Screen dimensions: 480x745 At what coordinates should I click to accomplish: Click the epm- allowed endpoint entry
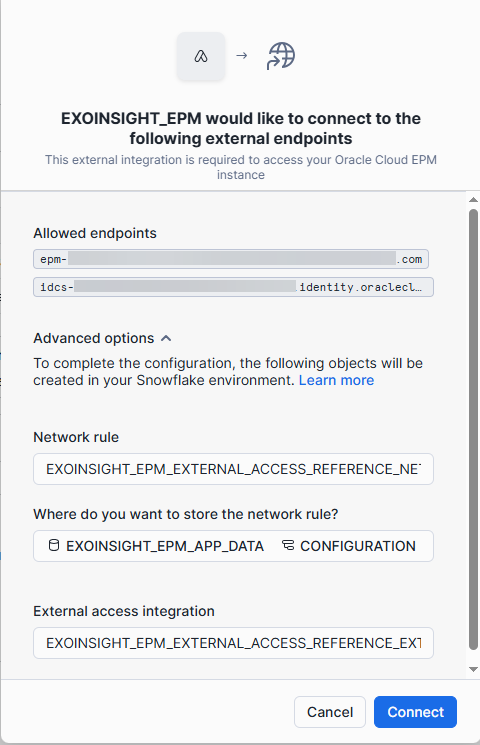(x=231, y=259)
